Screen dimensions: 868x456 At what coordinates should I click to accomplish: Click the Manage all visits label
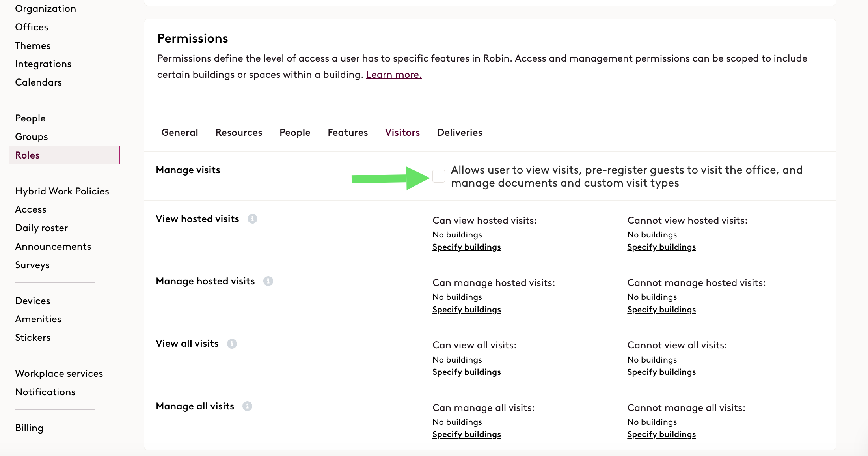[195, 406]
